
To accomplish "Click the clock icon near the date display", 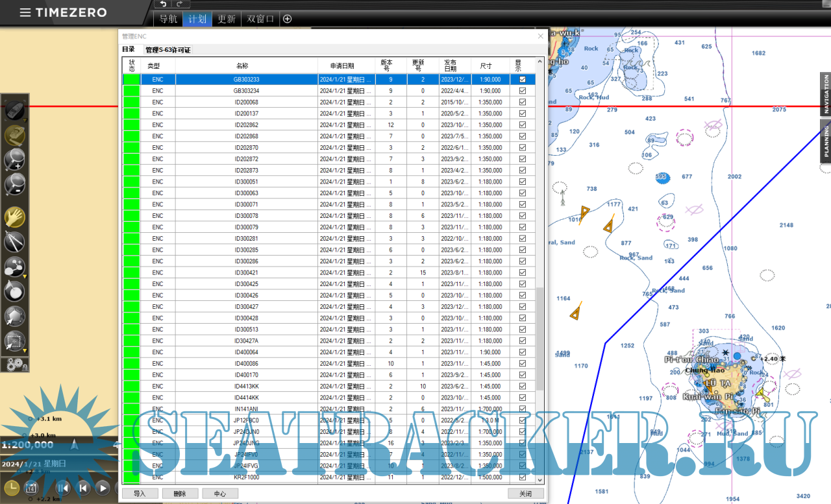I will click(x=12, y=487).
